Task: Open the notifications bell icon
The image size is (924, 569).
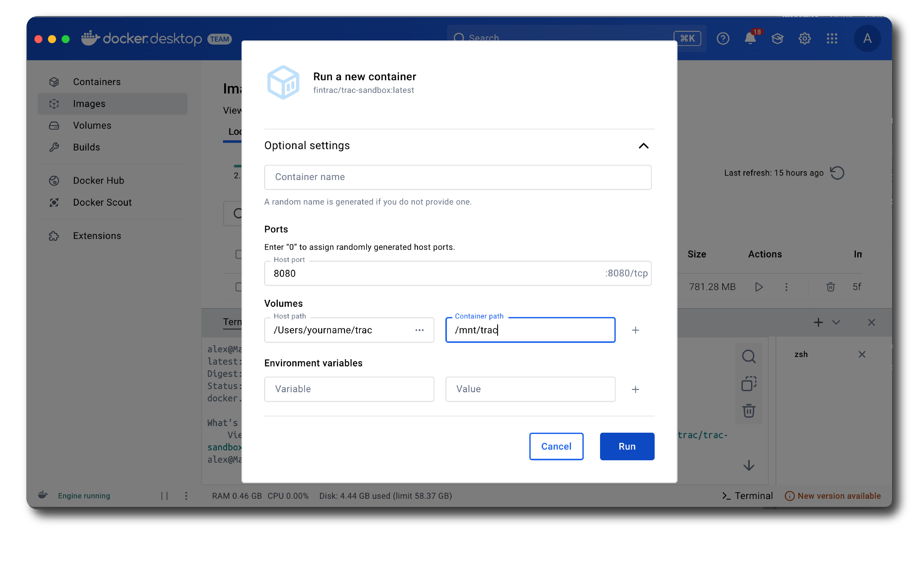Action: click(750, 38)
